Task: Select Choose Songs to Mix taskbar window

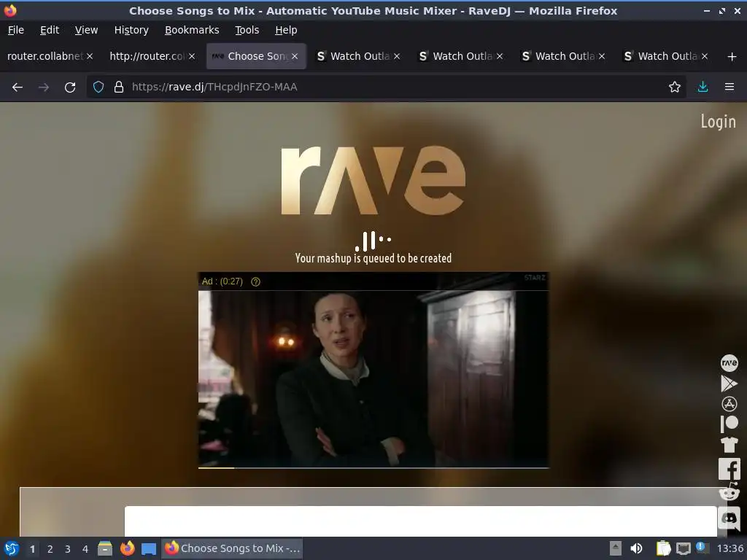Action: point(233,548)
